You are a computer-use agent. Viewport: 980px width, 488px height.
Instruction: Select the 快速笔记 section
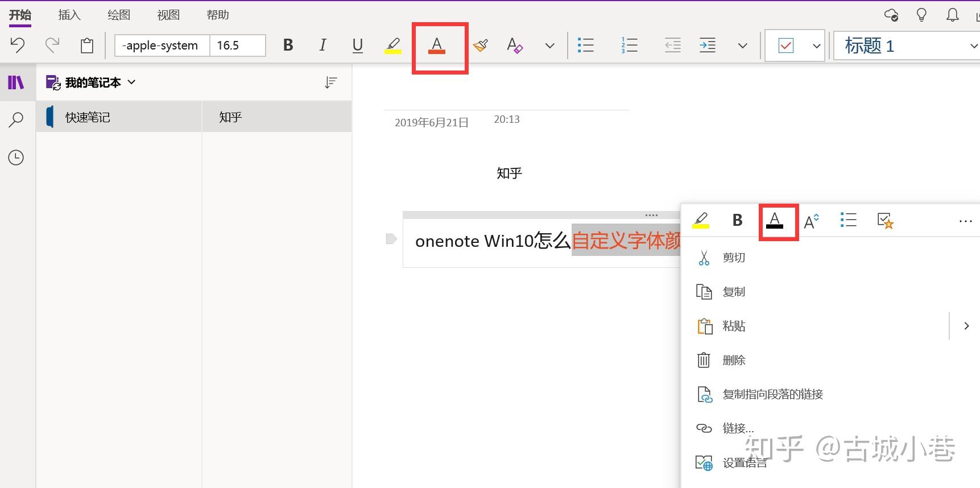pyautogui.click(x=119, y=117)
